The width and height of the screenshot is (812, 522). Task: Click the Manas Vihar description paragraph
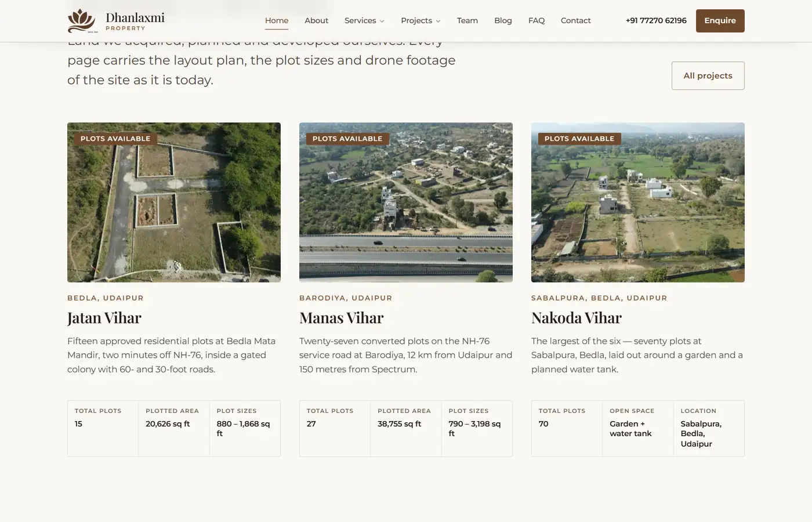click(x=406, y=355)
